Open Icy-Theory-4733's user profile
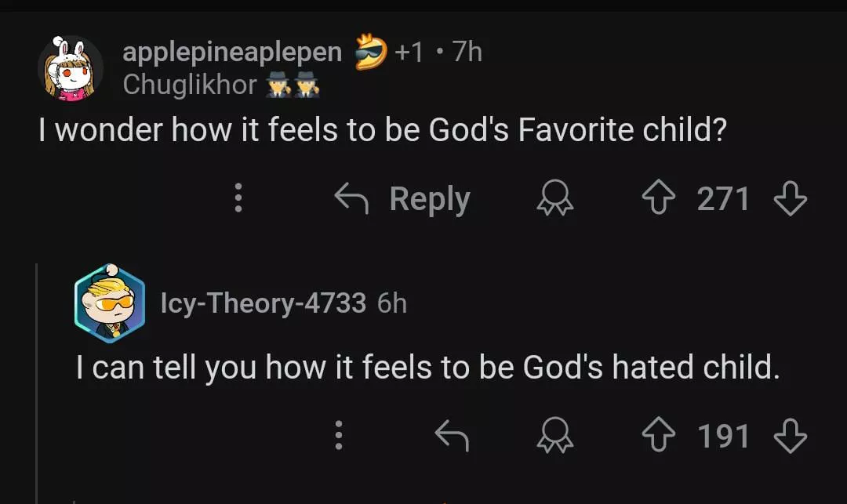The image size is (847, 504). (x=263, y=303)
